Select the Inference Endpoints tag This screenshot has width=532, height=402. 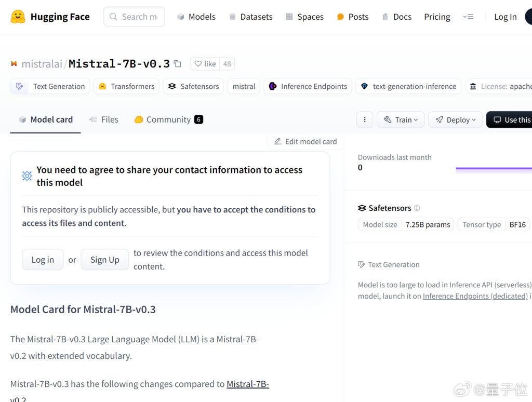click(308, 87)
